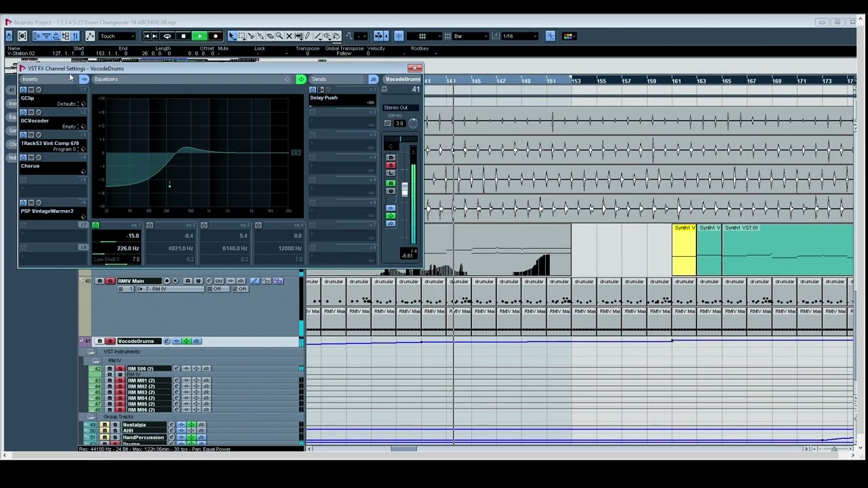Collapse the Group Tracks folder
868x488 pixels.
[92, 417]
